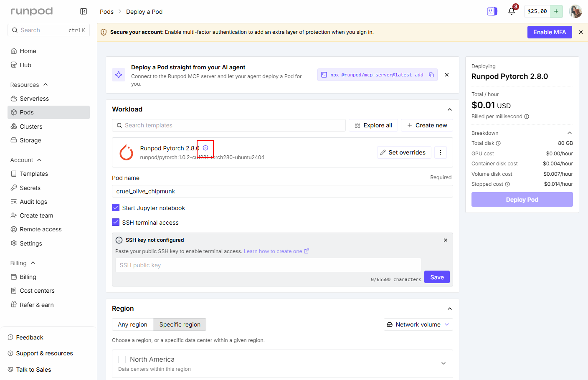
Task: Select the Specific region option
Action: (180, 324)
